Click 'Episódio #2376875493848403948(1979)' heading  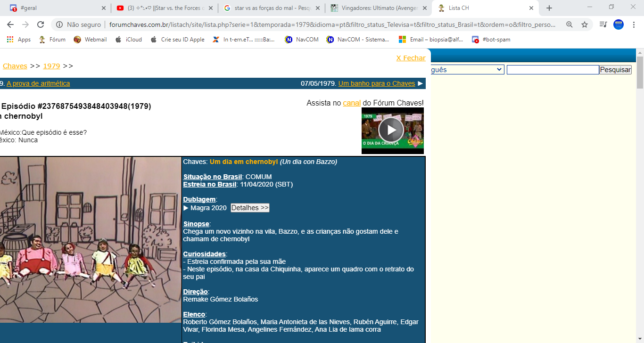coord(76,106)
